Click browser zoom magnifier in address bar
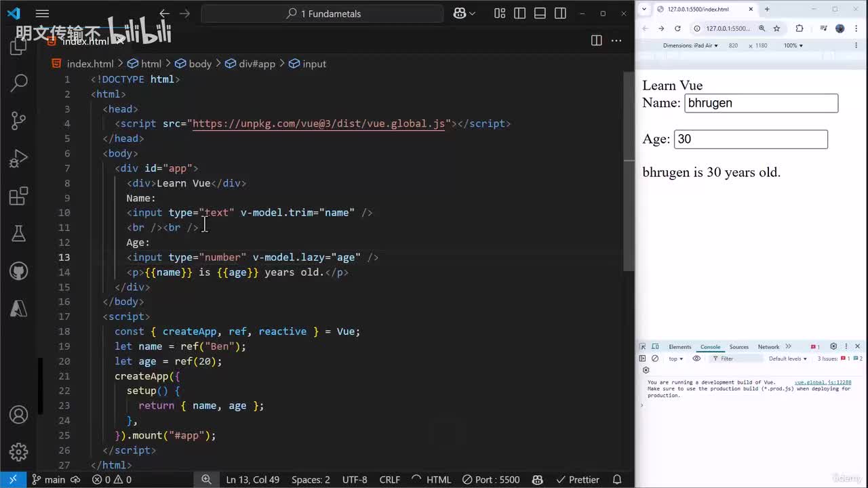The image size is (868, 488). 762,28
